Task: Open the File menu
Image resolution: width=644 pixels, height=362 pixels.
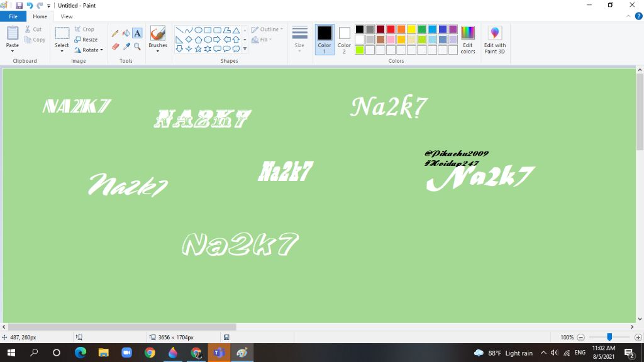Action: point(13,16)
